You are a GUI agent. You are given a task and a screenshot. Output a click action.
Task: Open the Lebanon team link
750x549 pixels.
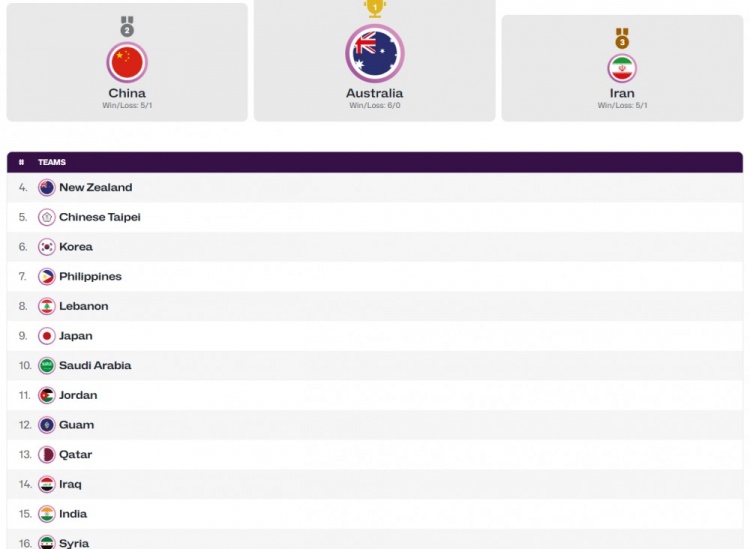coord(83,306)
